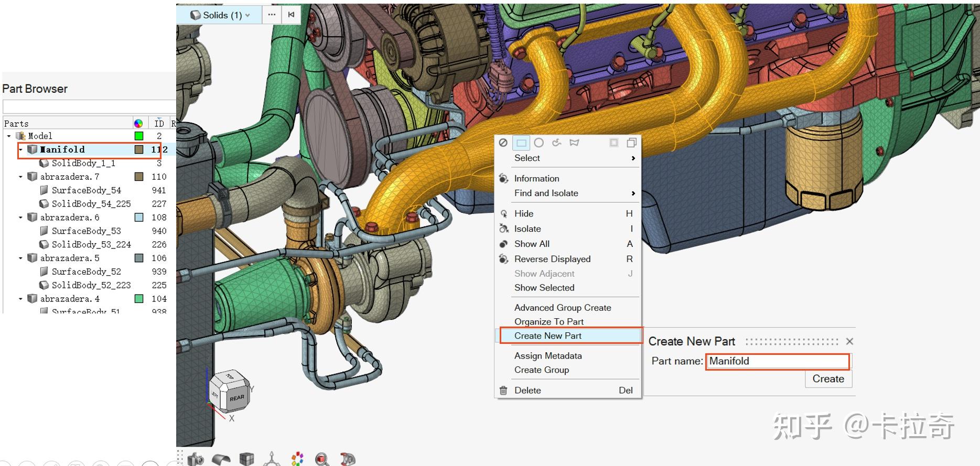Screen dimensions: 980x466
Task: Click the camera capture icon in bottom toolbar
Action: 196,459
